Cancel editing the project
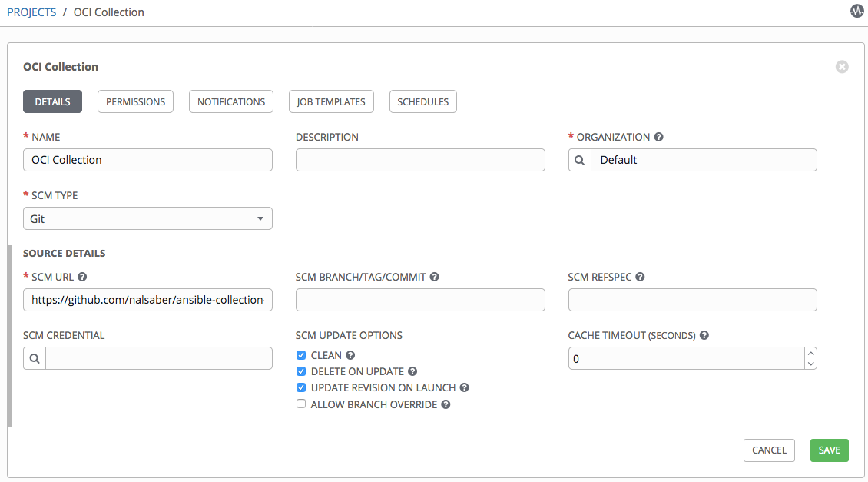The height and width of the screenshot is (482, 868). pos(769,450)
